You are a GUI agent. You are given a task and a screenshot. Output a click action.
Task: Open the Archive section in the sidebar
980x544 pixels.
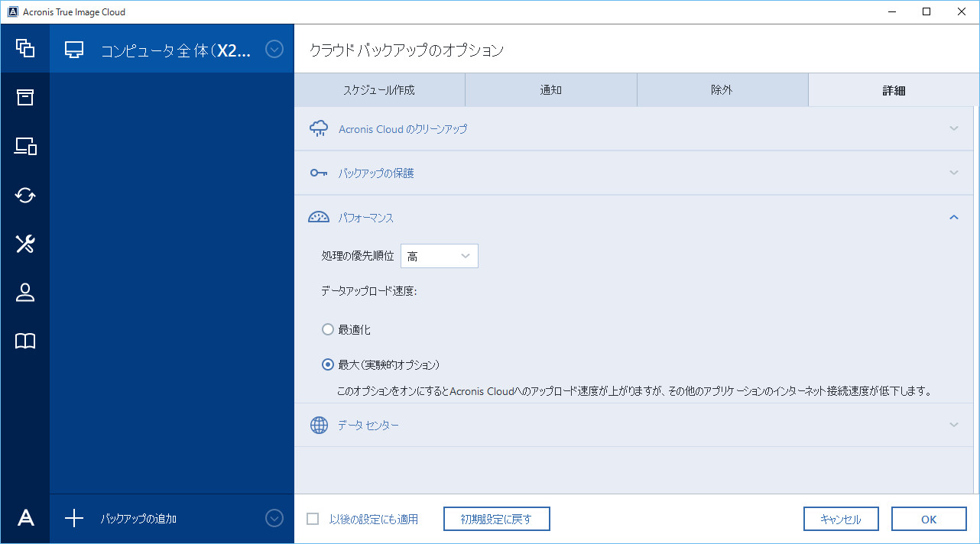[x=24, y=97]
